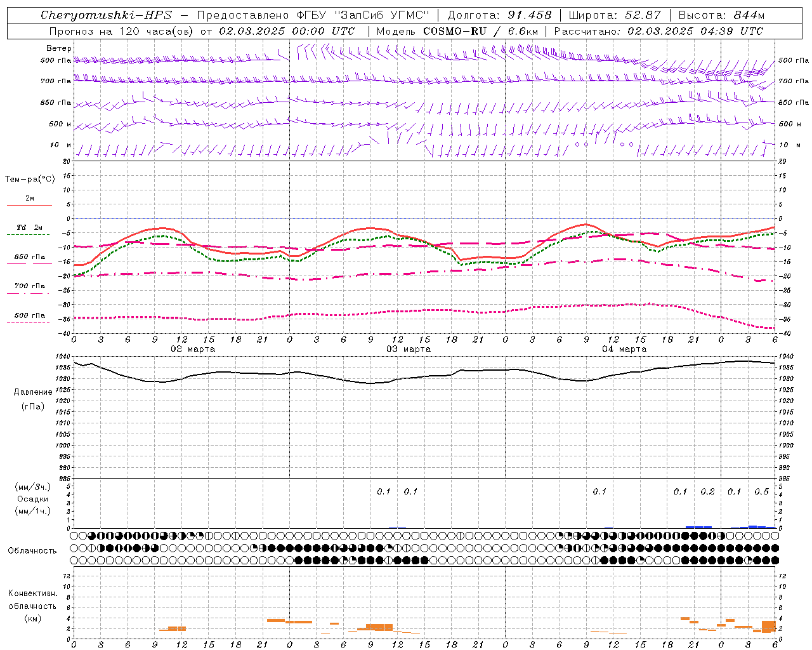Click the forecast start time 02.03.2025 00:00 UTC

click(x=287, y=31)
